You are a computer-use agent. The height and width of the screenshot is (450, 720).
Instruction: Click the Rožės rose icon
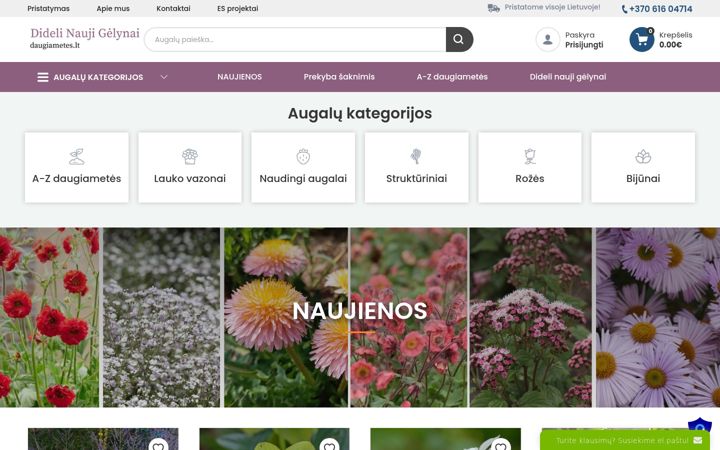(530, 157)
